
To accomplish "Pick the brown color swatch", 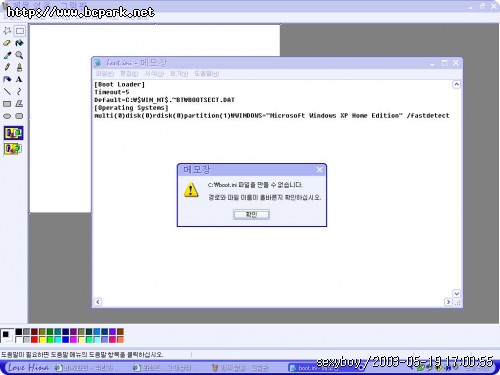I will coord(120,332).
